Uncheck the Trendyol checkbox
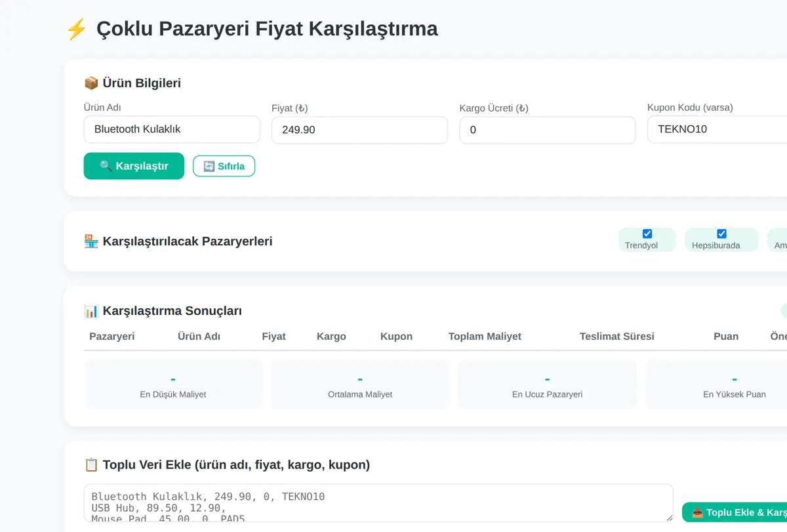This screenshot has width=787, height=532. point(647,234)
